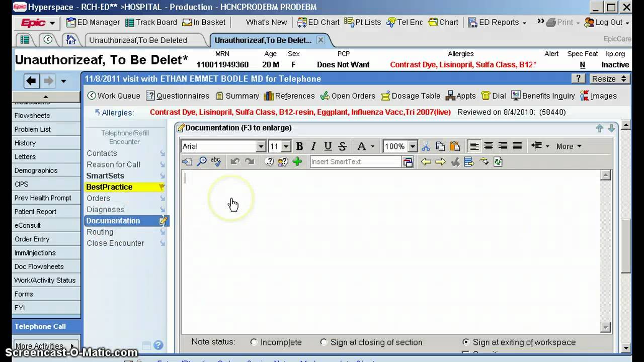Screen dimensions: 644x362
Task: Click inside the Insert SmartText field
Action: (355, 162)
